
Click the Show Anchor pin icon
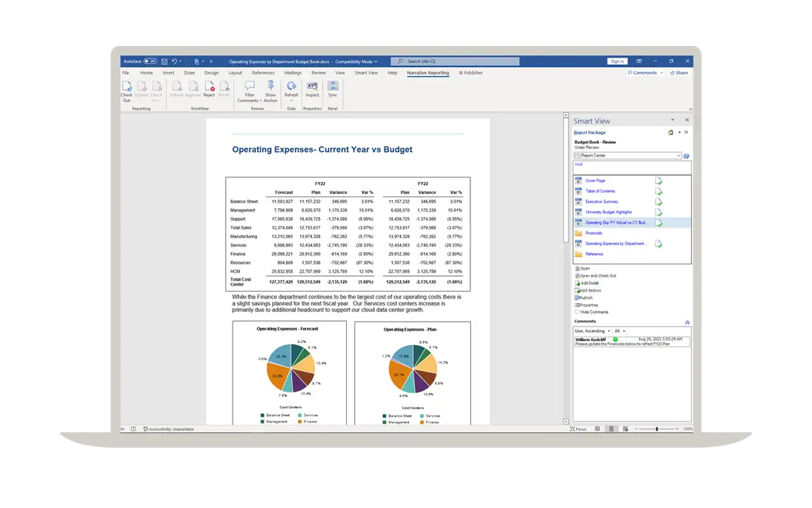point(271,86)
